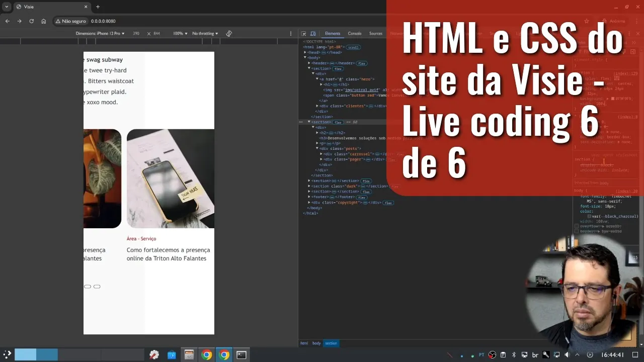
Task: Open the Dimensions: iPhone 12 Pro dropdown
Action: pos(100,34)
